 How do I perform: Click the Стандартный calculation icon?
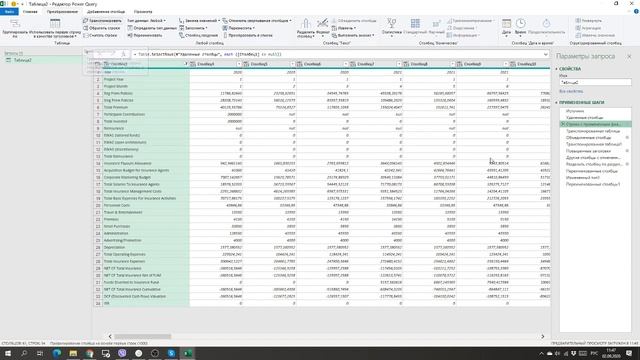pyautogui.click(x=415, y=23)
